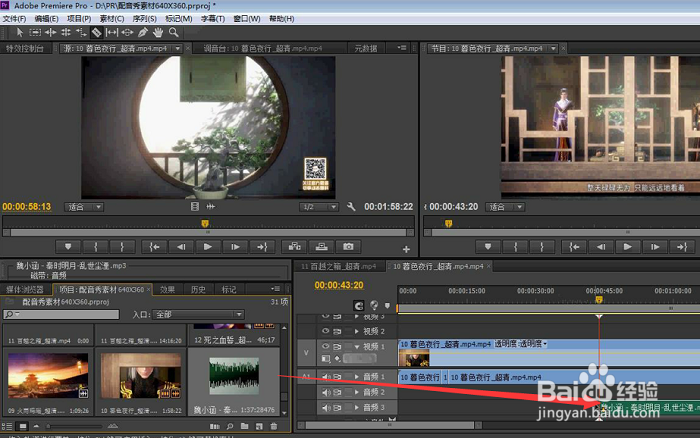700x438 pixels.
Task: Select the Ripple Edit tool
Action: tap(50, 32)
